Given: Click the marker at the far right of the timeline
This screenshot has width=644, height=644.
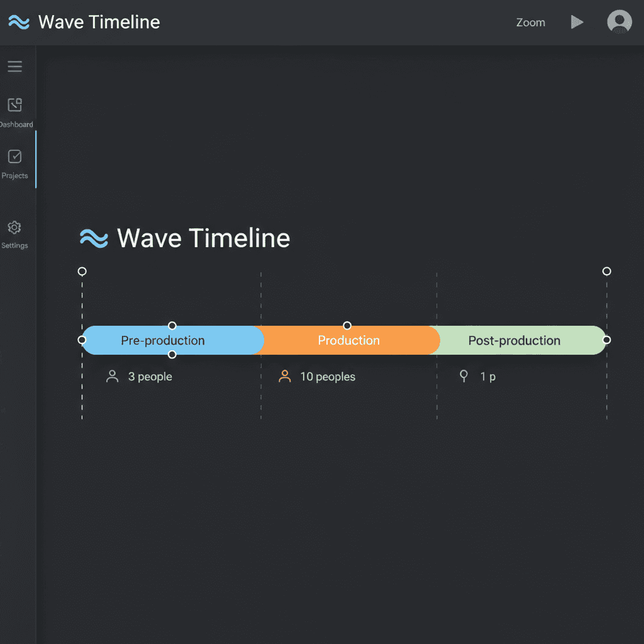Looking at the screenshot, I should pos(606,271).
